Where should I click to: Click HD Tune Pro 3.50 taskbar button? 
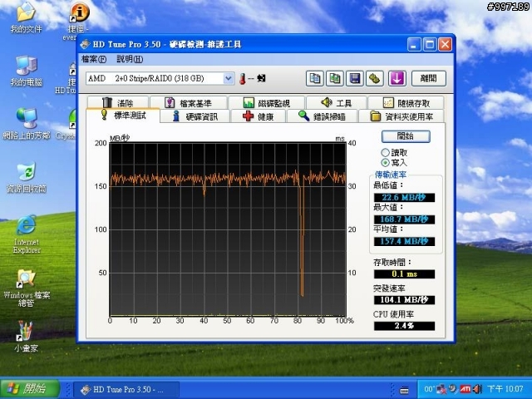tap(126, 390)
